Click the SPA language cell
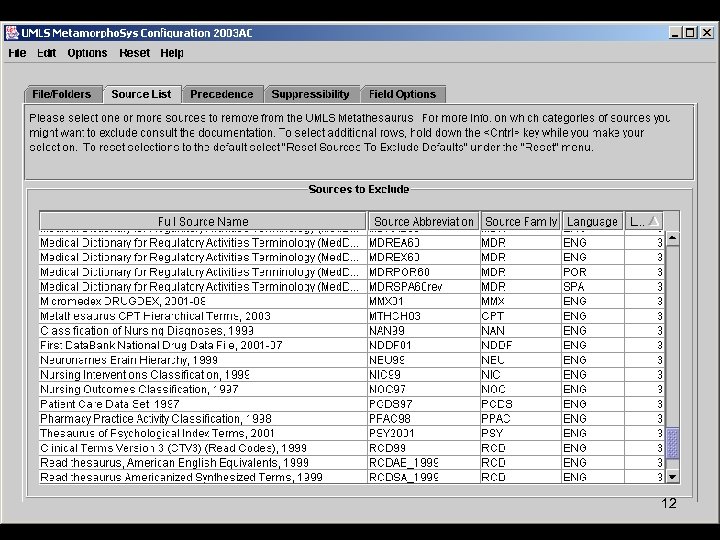This screenshot has width=720, height=540. (593, 287)
